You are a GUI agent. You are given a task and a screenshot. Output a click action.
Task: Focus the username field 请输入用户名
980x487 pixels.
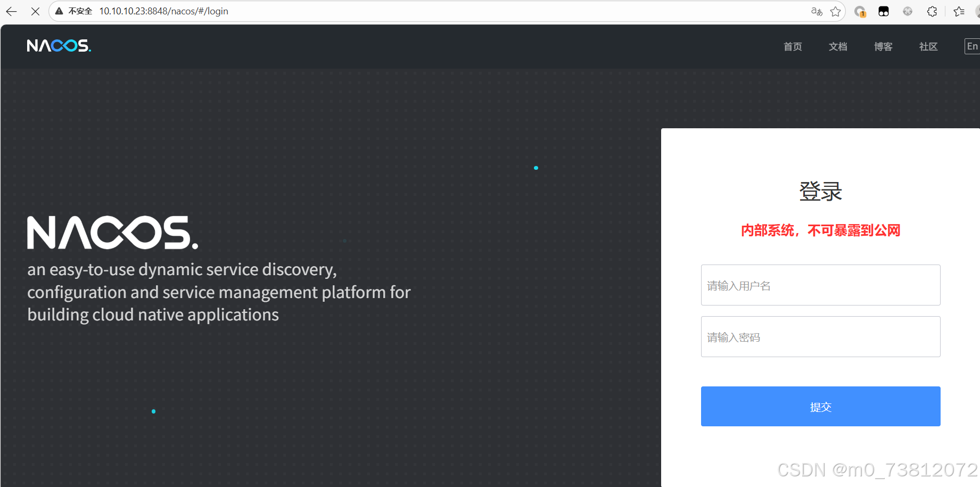coord(820,285)
